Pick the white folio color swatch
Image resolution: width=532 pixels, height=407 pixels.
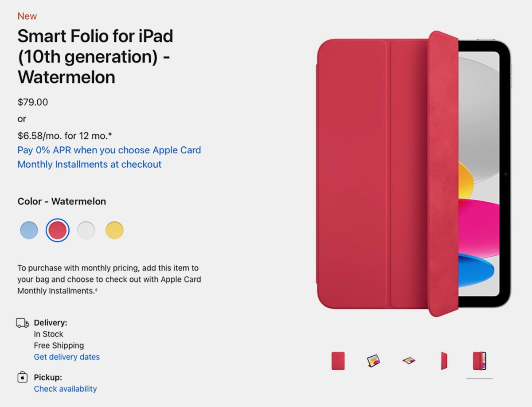(x=86, y=230)
